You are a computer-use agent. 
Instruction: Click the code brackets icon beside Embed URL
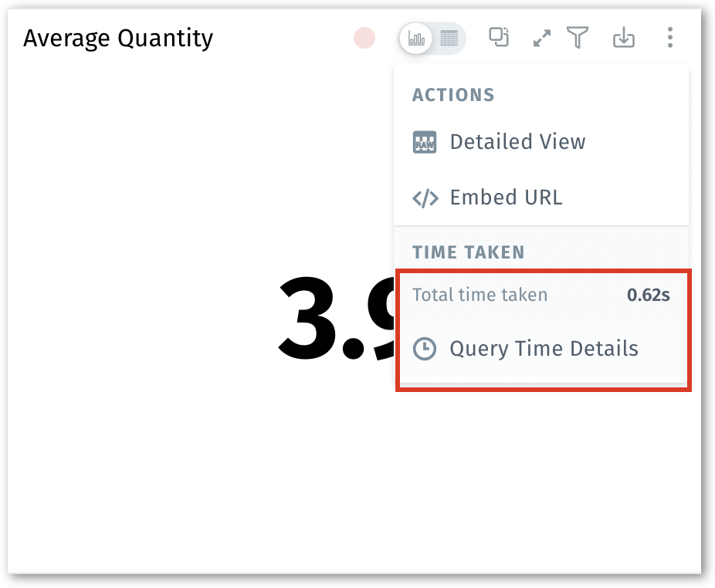point(425,198)
